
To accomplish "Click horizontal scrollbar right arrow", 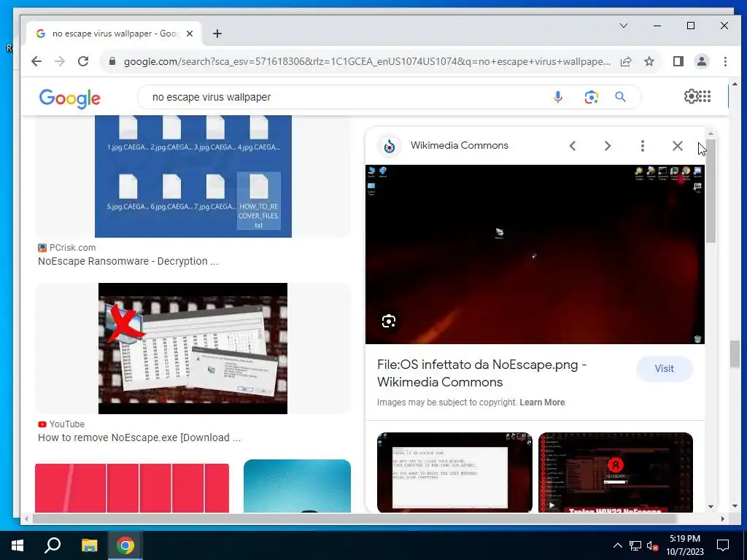I will click(x=723, y=519).
